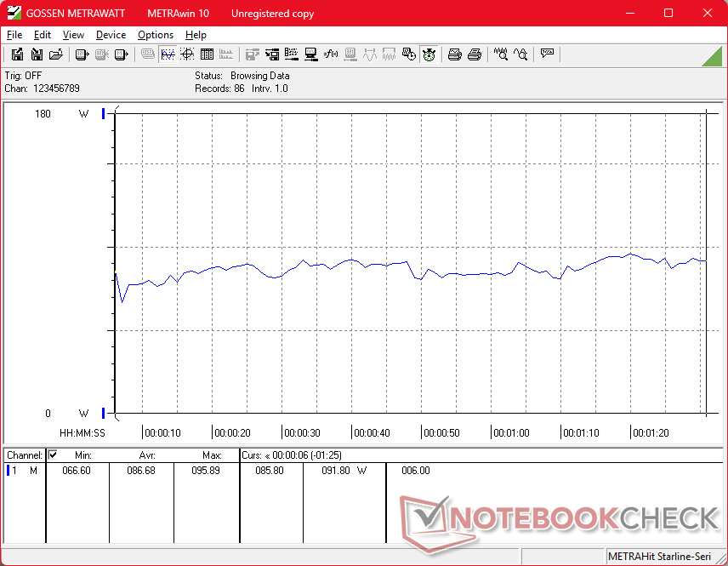Open the Device menu
This screenshot has height=566, width=728.
point(111,35)
